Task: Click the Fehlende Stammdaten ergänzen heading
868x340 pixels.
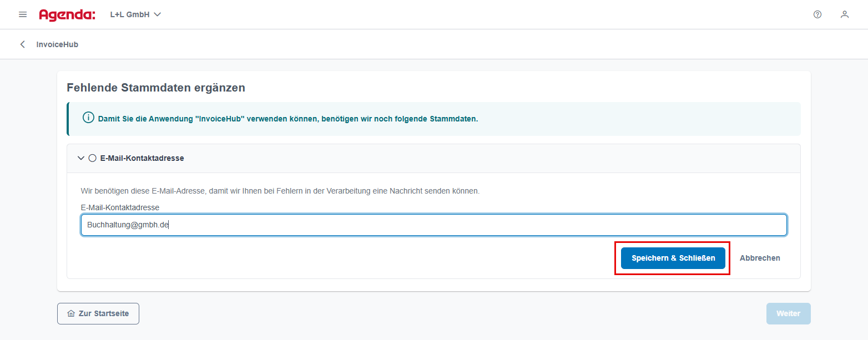Action: [156, 88]
